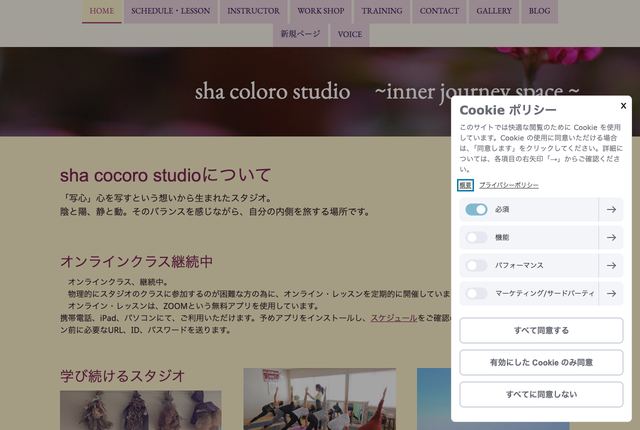This screenshot has height=430, width=640.
Task: Close the Cookie policy dialog
Action: point(623,106)
